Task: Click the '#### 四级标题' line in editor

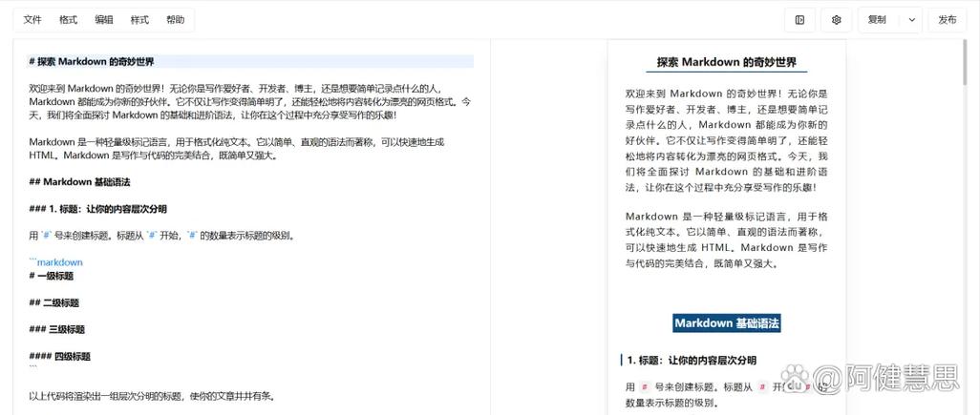Action: (x=59, y=357)
